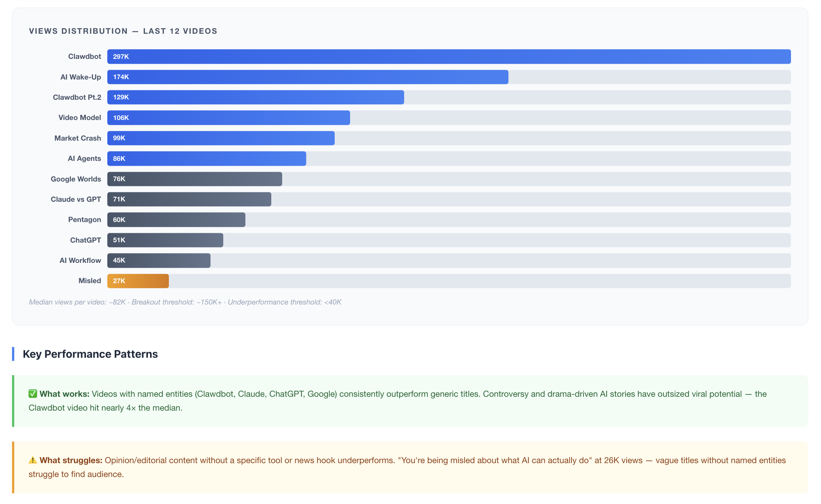The height and width of the screenshot is (504, 821).
Task: Select the Market Crash 99K bar
Action: [x=221, y=138]
